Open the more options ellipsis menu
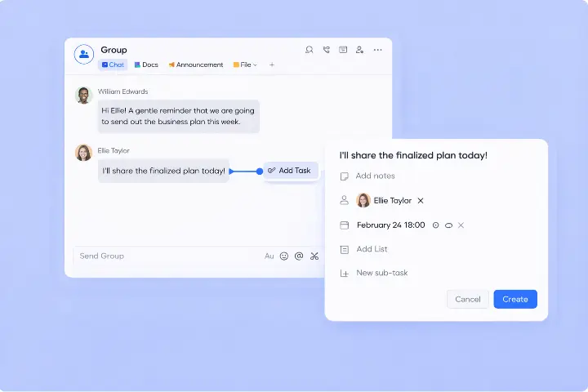The image size is (588, 392). pyautogui.click(x=377, y=50)
